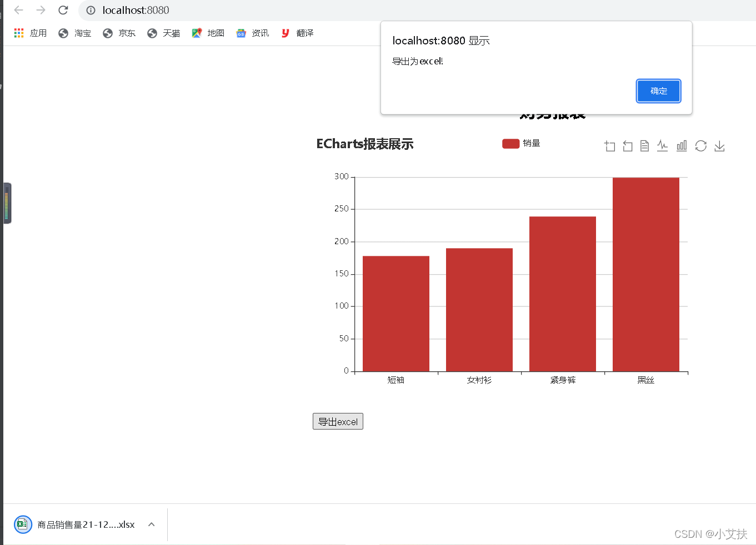The height and width of the screenshot is (545, 756).
Task: Reload the page with refresh icon
Action: pyautogui.click(x=63, y=10)
